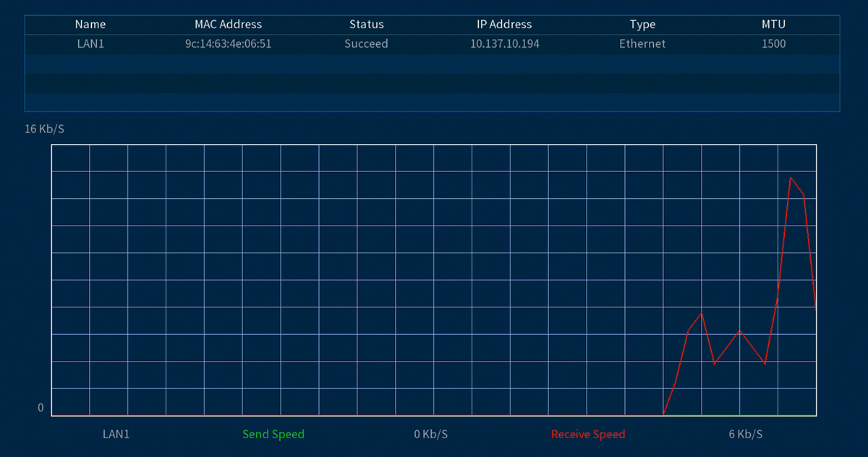Viewport: 868px width, 457px height.
Task: Click the LAN1 label below the graph
Action: 116,435
